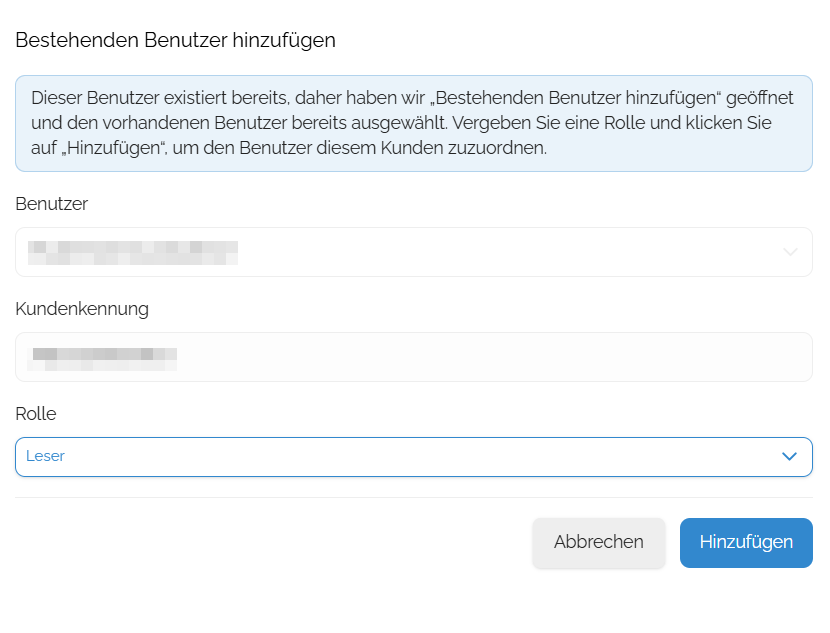This screenshot has width=830, height=633.
Task: Select the Leser text in the role selector
Action: 45,456
